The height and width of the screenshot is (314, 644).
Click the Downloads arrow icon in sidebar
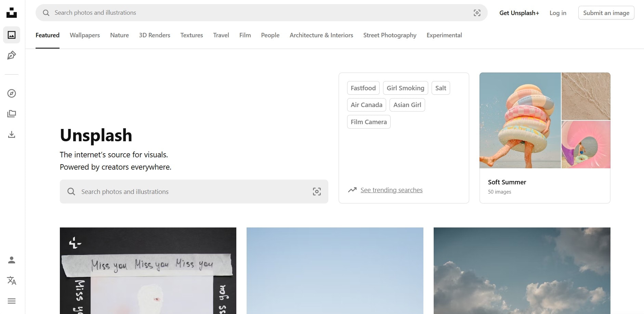point(12,134)
